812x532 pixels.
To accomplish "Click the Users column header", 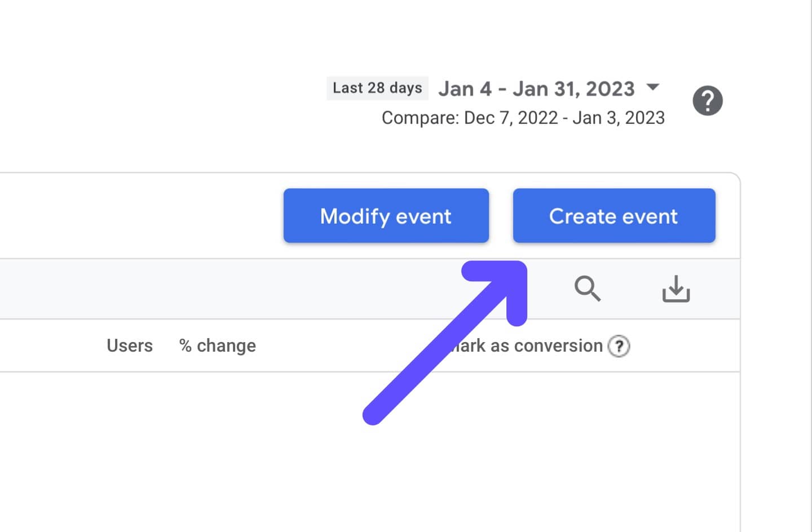I will click(x=129, y=345).
